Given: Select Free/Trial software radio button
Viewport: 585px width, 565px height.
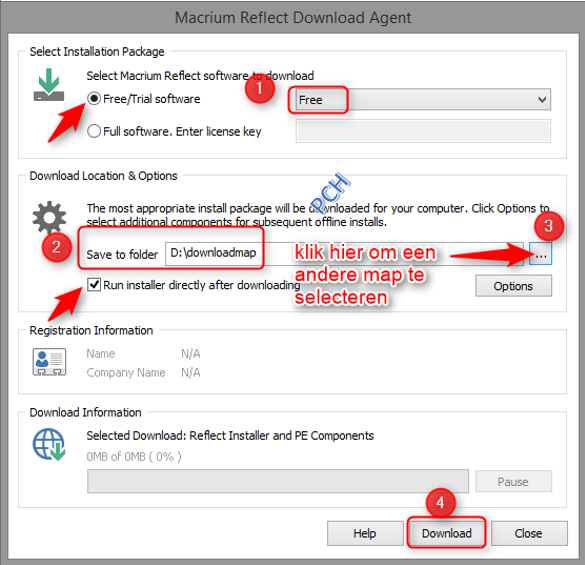Looking at the screenshot, I should [x=94, y=99].
